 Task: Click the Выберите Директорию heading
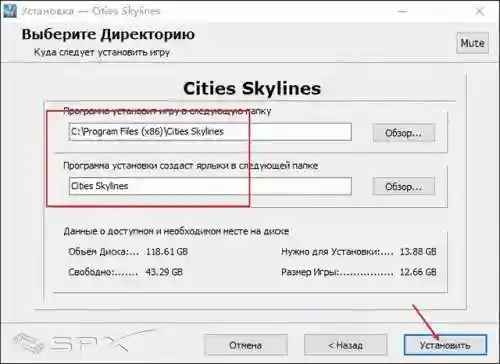pos(108,35)
